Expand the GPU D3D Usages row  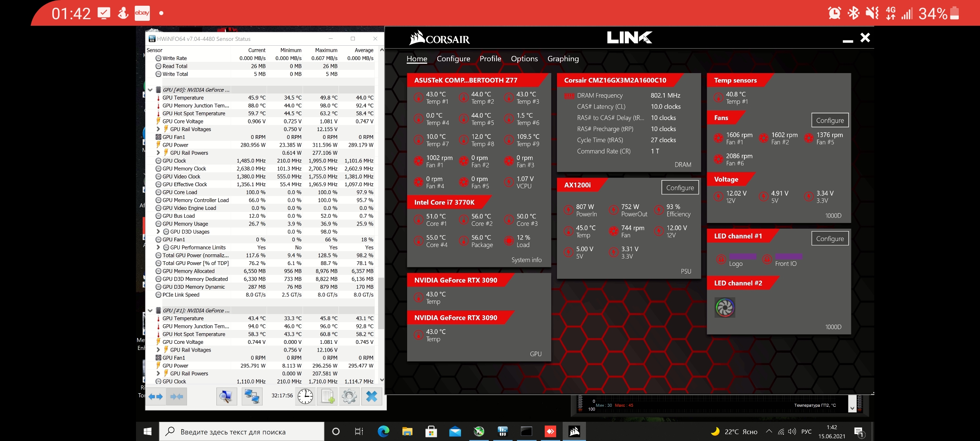point(158,232)
